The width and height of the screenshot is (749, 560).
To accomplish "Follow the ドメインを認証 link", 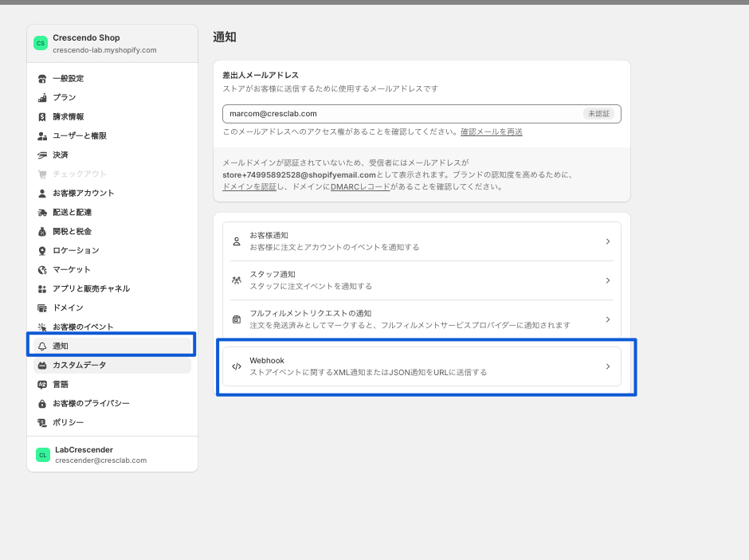I will pos(249,187).
